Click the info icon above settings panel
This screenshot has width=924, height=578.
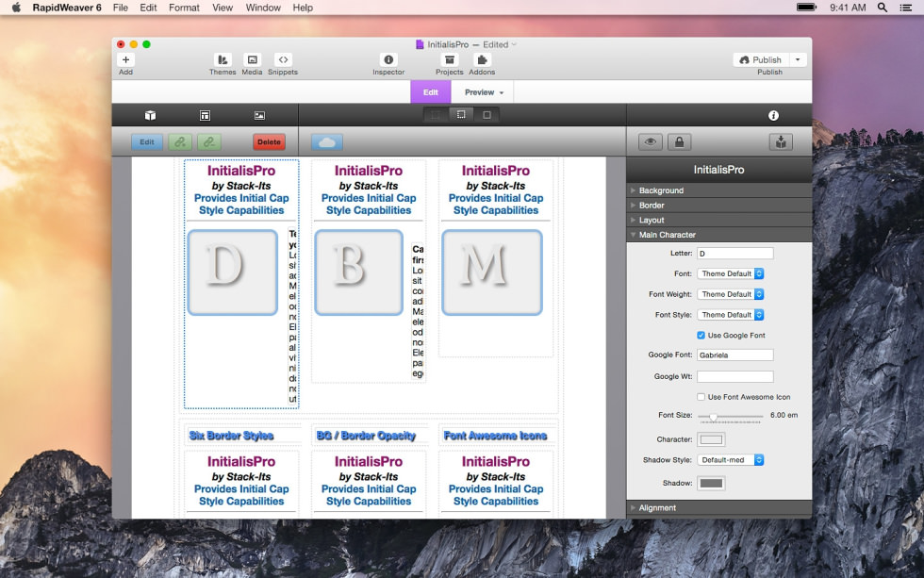[x=773, y=115]
